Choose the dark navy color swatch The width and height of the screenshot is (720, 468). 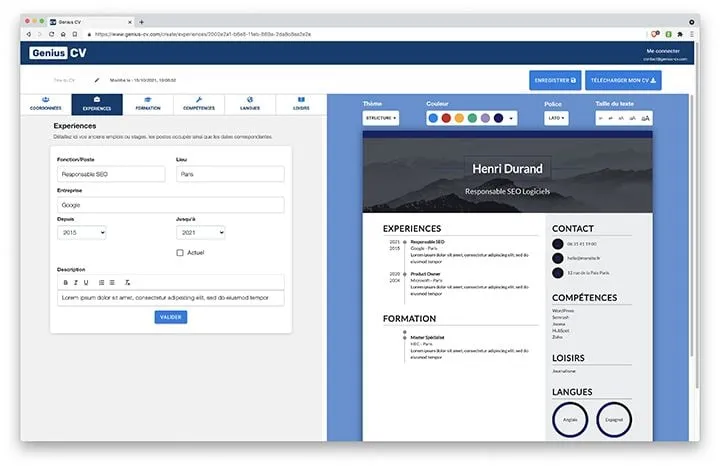coord(498,118)
